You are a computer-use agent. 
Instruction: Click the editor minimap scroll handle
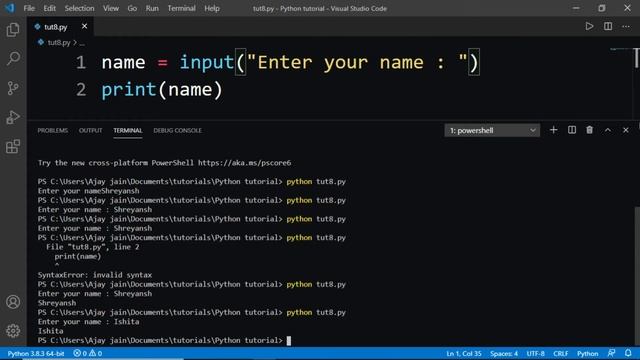(x=637, y=58)
